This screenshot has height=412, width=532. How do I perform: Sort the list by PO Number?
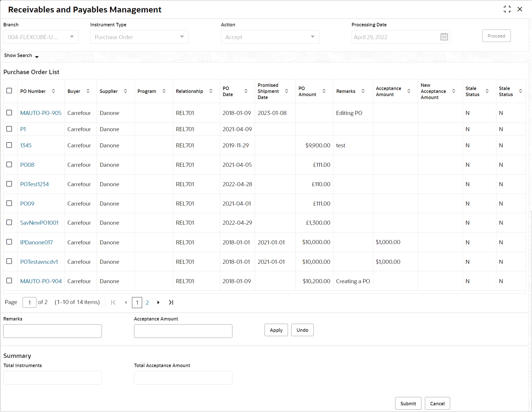[54, 91]
